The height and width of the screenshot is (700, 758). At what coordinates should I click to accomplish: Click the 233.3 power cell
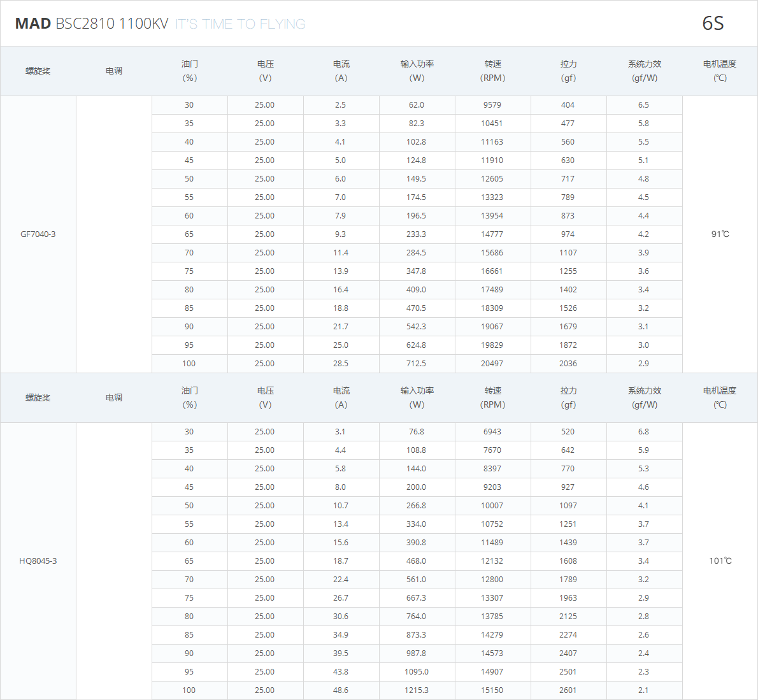pos(416,234)
